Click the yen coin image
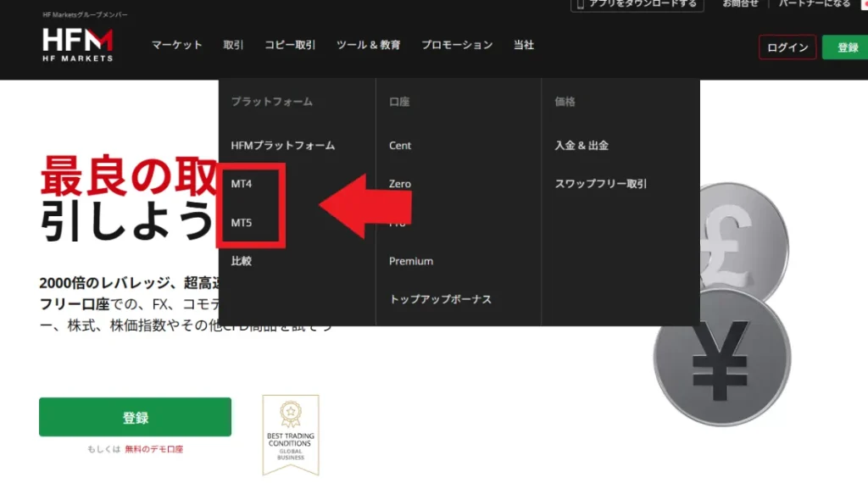This screenshot has height=483, width=868. click(722, 358)
